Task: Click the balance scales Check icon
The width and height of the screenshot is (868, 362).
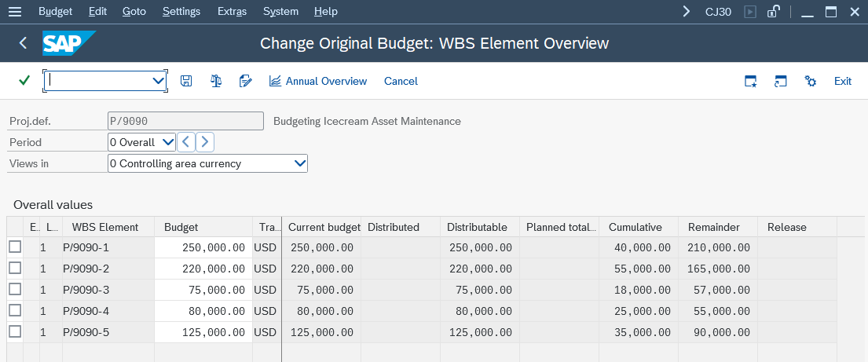Action: tap(216, 81)
